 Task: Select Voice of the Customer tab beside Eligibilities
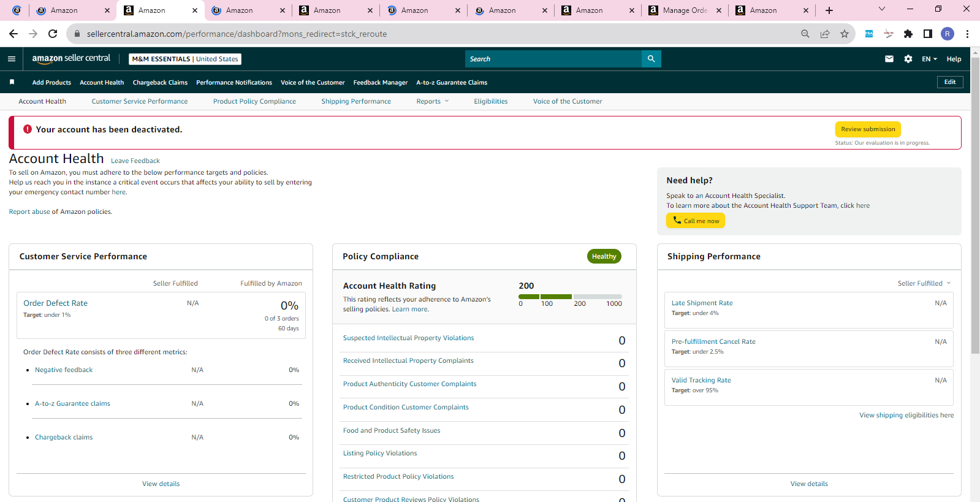pos(568,101)
